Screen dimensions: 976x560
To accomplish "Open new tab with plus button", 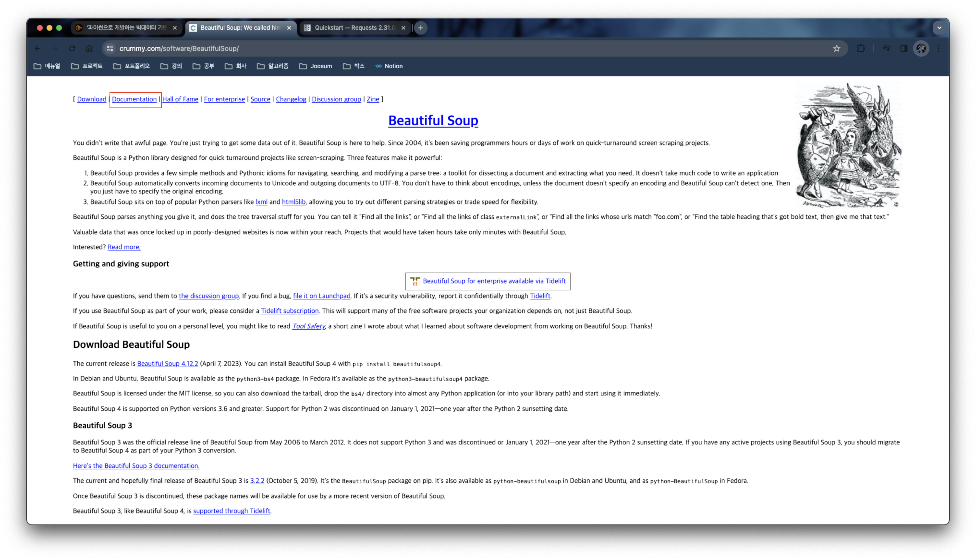I will coord(421,28).
